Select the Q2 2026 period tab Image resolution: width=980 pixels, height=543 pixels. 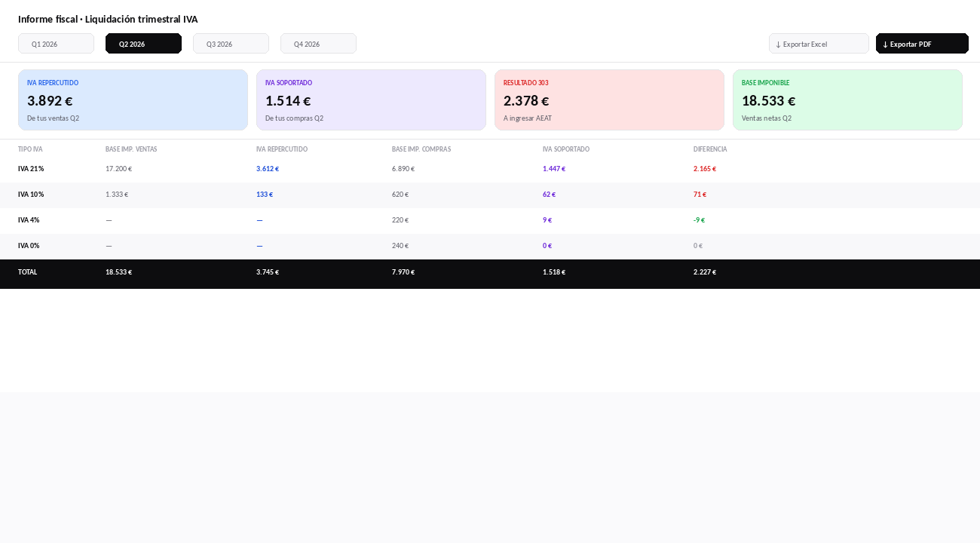tap(143, 44)
